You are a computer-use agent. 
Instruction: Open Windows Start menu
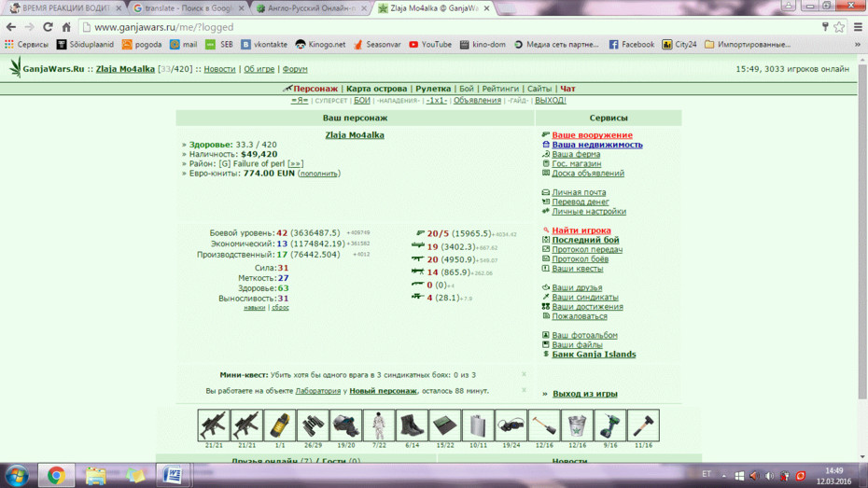[x=17, y=475]
